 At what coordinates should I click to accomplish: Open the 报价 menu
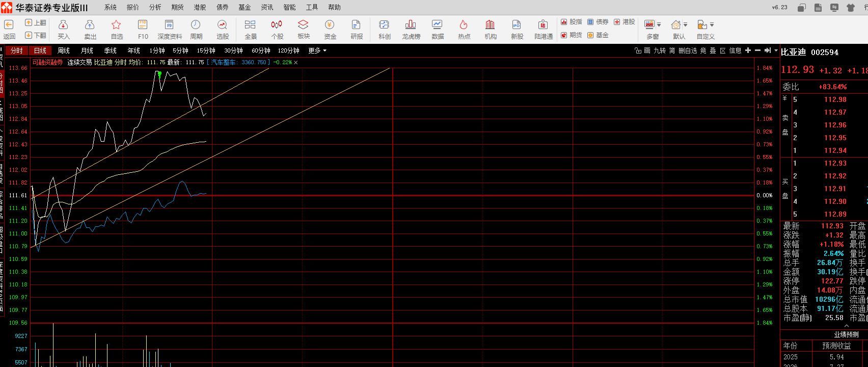point(133,7)
